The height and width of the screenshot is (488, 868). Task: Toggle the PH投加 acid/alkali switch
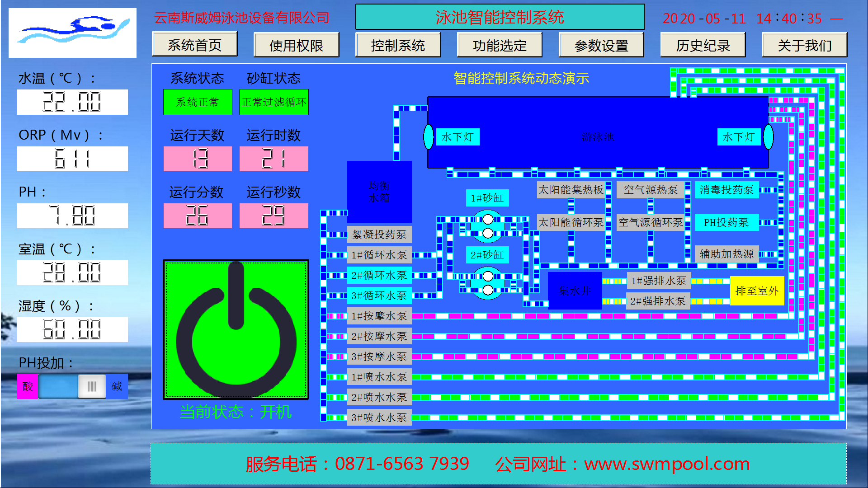(x=73, y=386)
